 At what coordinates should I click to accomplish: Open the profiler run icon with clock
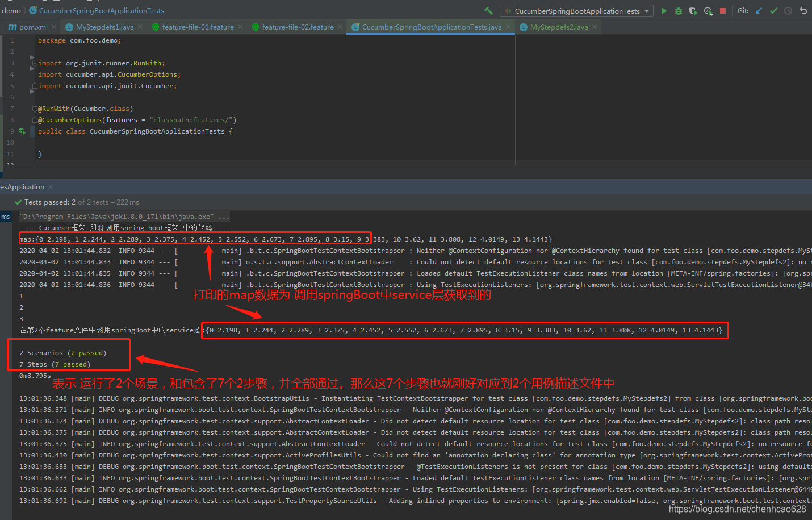coord(708,11)
